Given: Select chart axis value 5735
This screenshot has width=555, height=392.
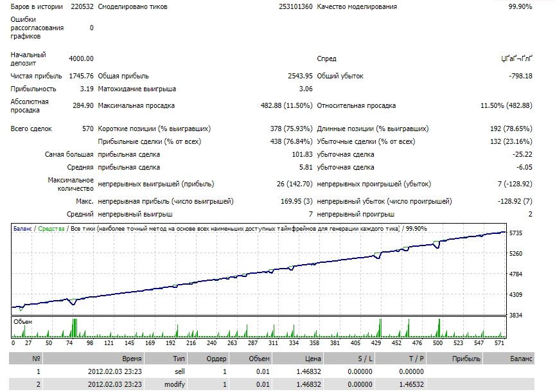Looking at the screenshot, I should [516, 233].
